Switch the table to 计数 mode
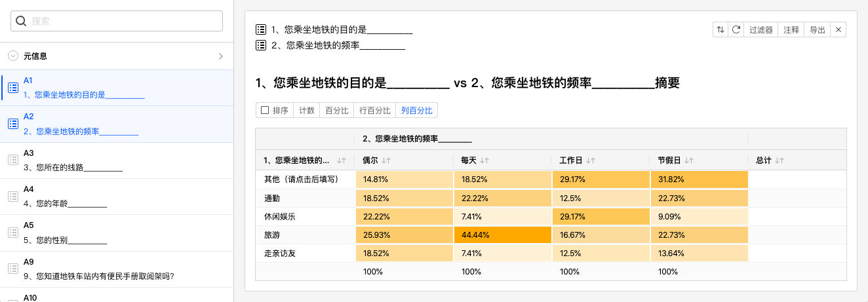The height and width of the screenshot is (302, 868). [x=306, y=110]
